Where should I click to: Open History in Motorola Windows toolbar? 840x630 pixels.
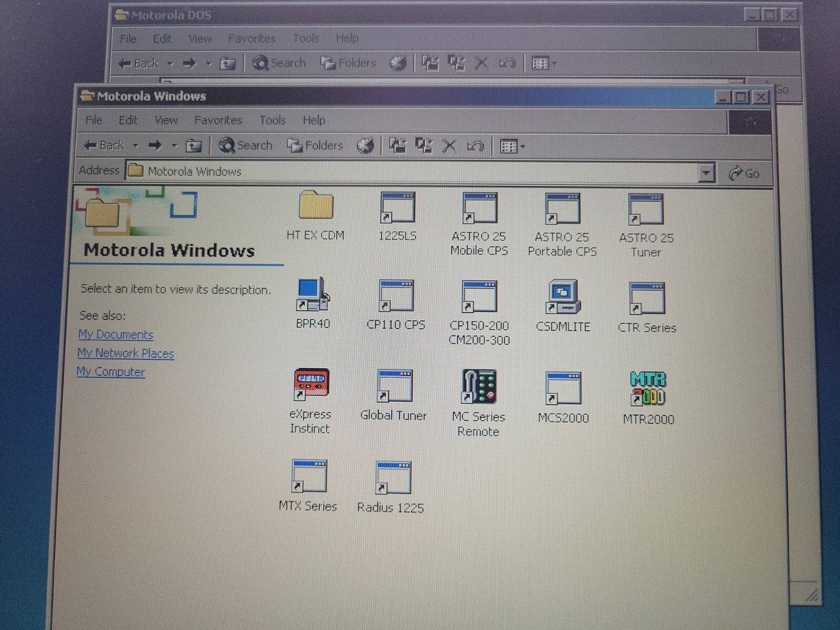(x=365, y=146)
